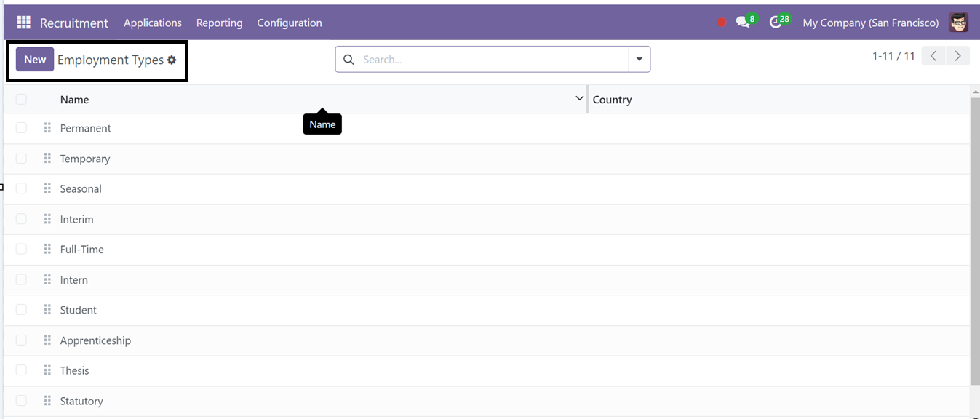Viewport: 980px width, 419px height.
Task: Open the search filter dropdown arrow
Action: (x=640, y=60)
